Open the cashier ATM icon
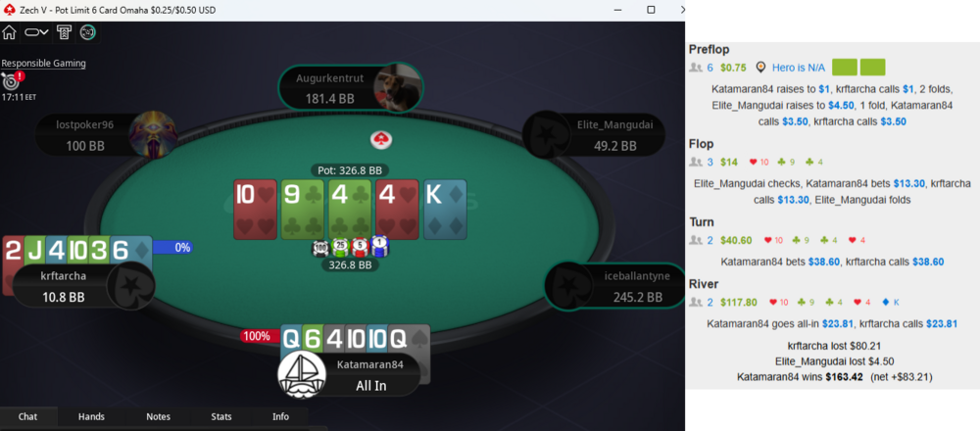The image size is (980, 431). 64,32
